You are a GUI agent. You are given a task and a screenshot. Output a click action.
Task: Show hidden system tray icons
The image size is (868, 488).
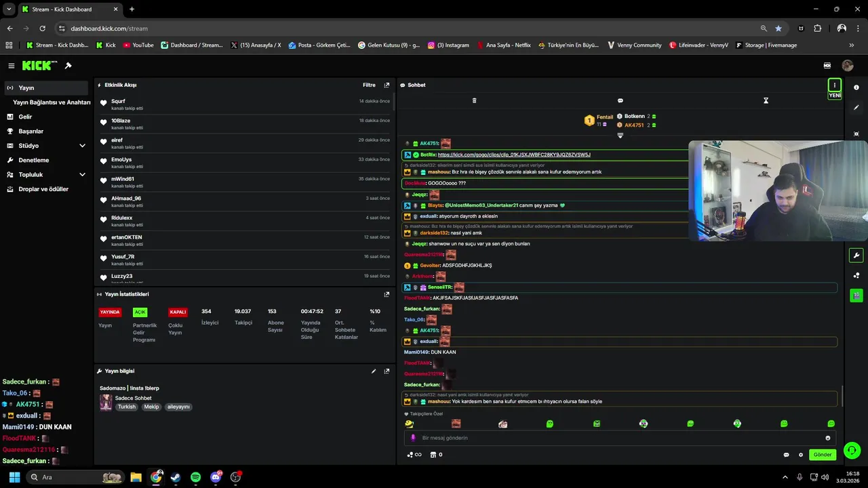[785, 477]
